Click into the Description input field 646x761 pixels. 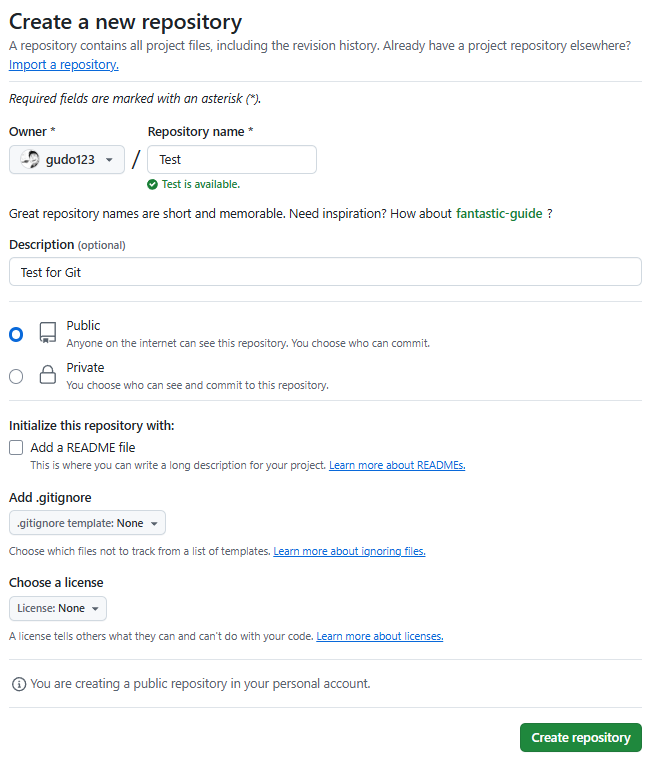click(x=325, y=272)
